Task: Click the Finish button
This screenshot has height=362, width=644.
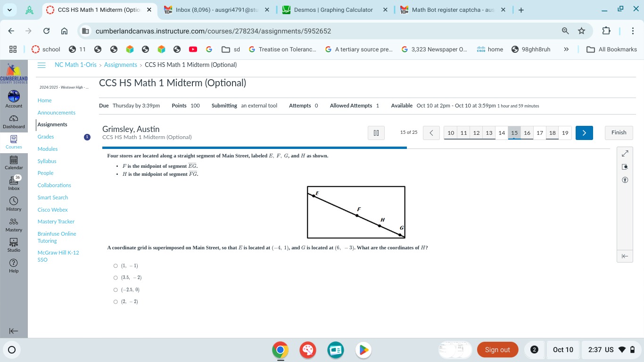Action: 619,133
